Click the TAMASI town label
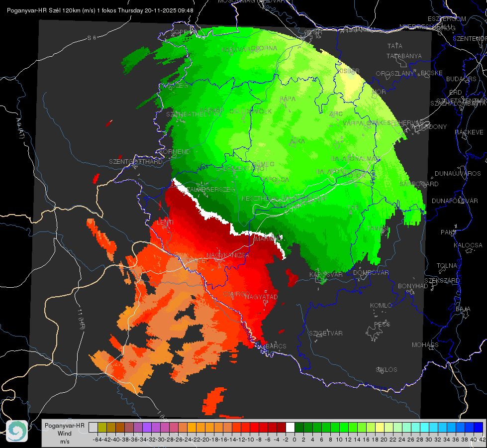 [378, 228]
